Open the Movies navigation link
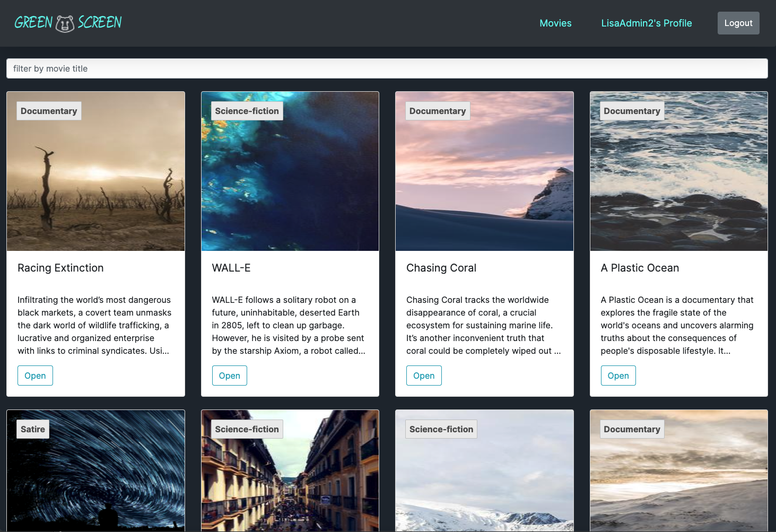Viewport: 776px width, 532px height. [x=555, y=23]
